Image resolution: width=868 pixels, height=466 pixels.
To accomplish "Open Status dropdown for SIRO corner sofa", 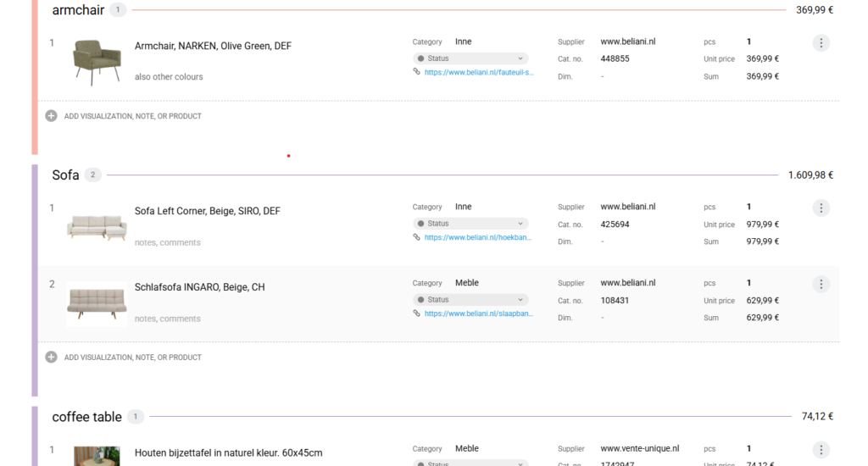I will (x=470, y=224).
